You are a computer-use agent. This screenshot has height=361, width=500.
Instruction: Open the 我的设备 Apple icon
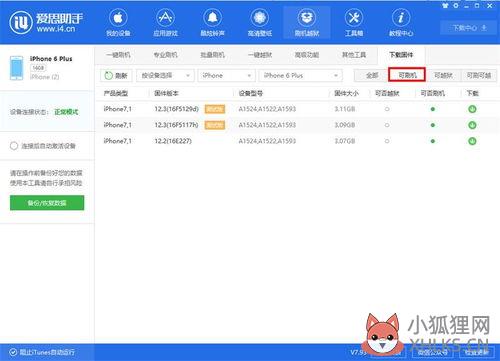coord(118,18)
